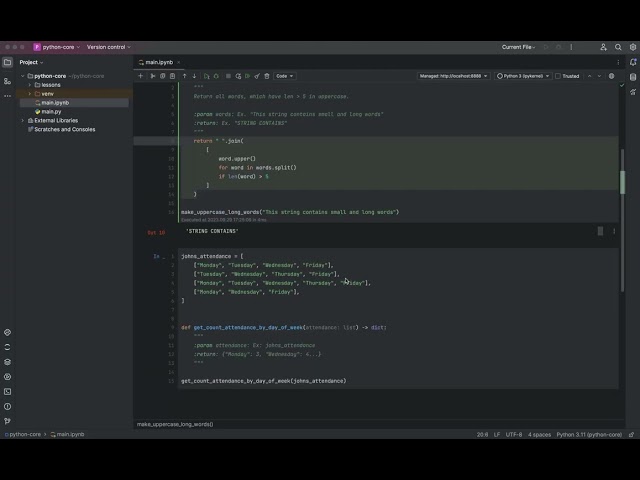This screenshot has width=640, height=480.
Task: Debug the current cell
Action: click(x=216, y=76)
